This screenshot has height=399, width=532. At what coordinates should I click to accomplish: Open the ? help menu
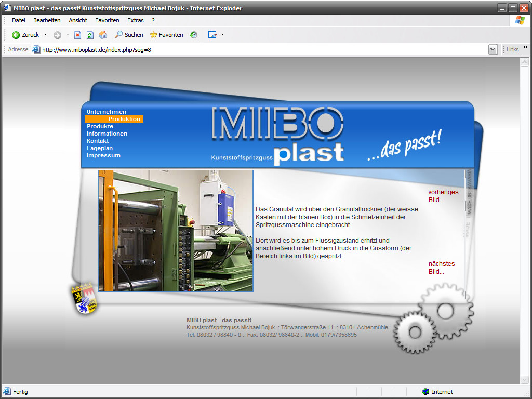coord(153,20)
